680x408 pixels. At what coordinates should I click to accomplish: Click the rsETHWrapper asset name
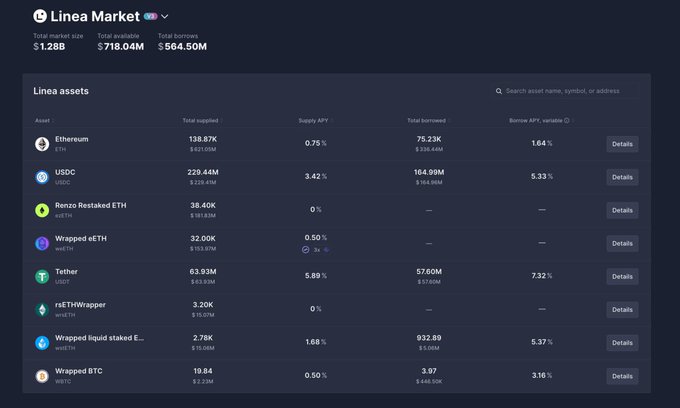(x=80, y=305)
